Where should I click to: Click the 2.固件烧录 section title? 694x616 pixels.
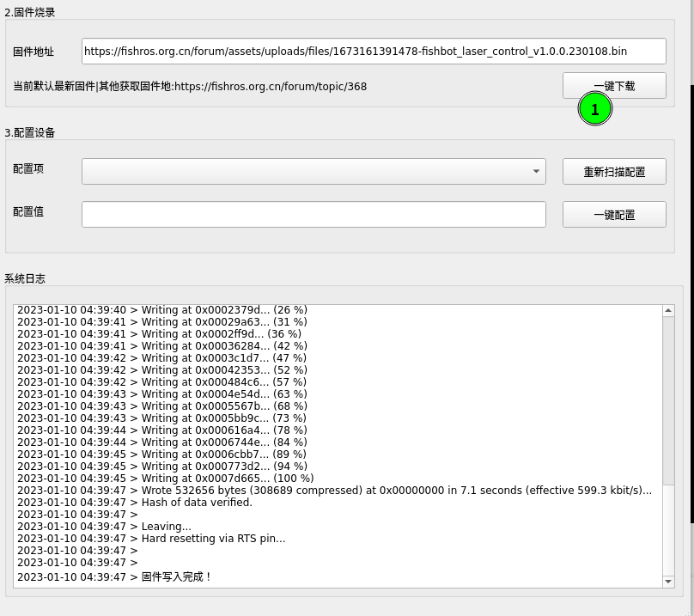[32, 12]
